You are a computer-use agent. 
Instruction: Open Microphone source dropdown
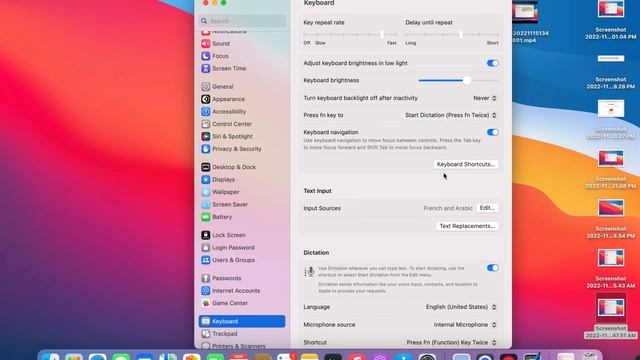pyautogui.click(x=465, y=325)
